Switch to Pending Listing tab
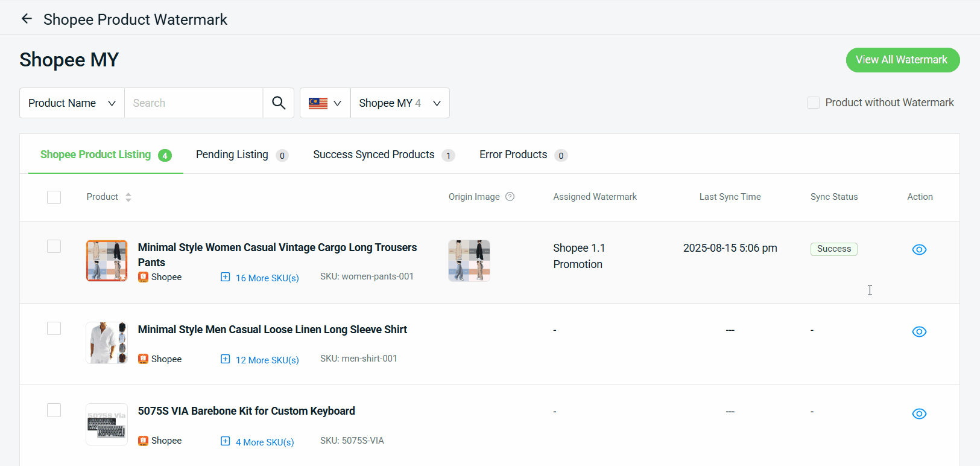980x466 pixels. click(x=242, y=155)
